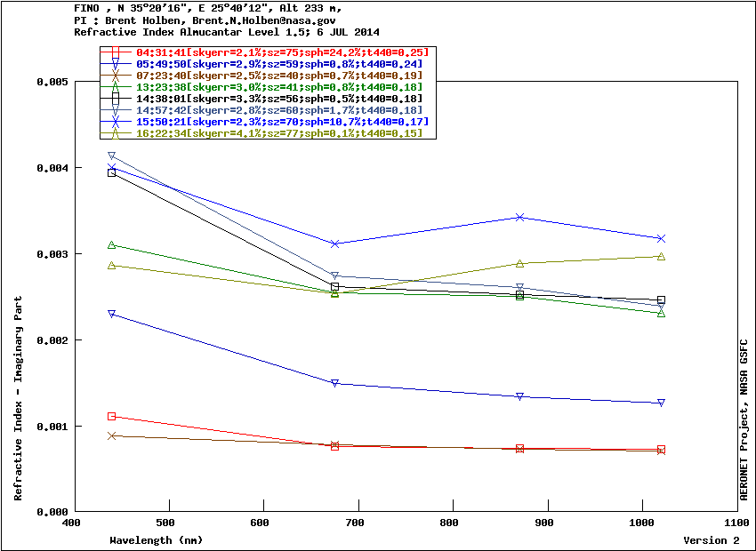Image resolution: width=756 pixels, height=551 pixels.
Task: Click the Version 2 label
Action: pyautogui.click(x=711, y=540)
